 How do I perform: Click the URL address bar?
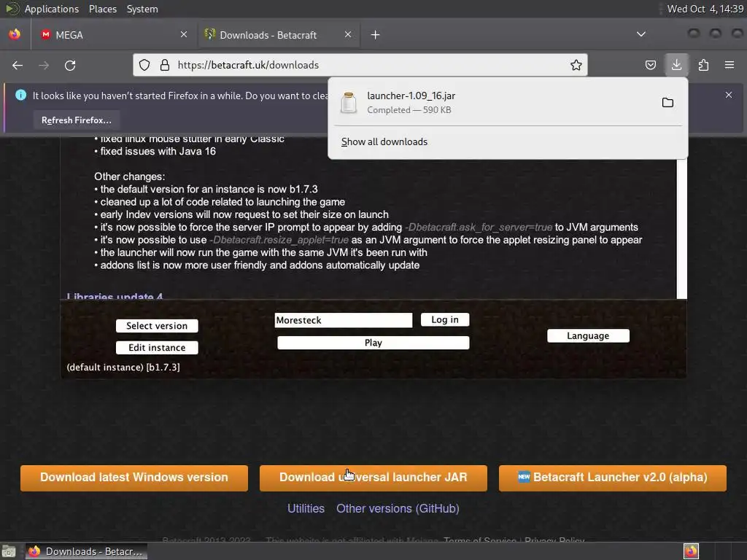360,65
